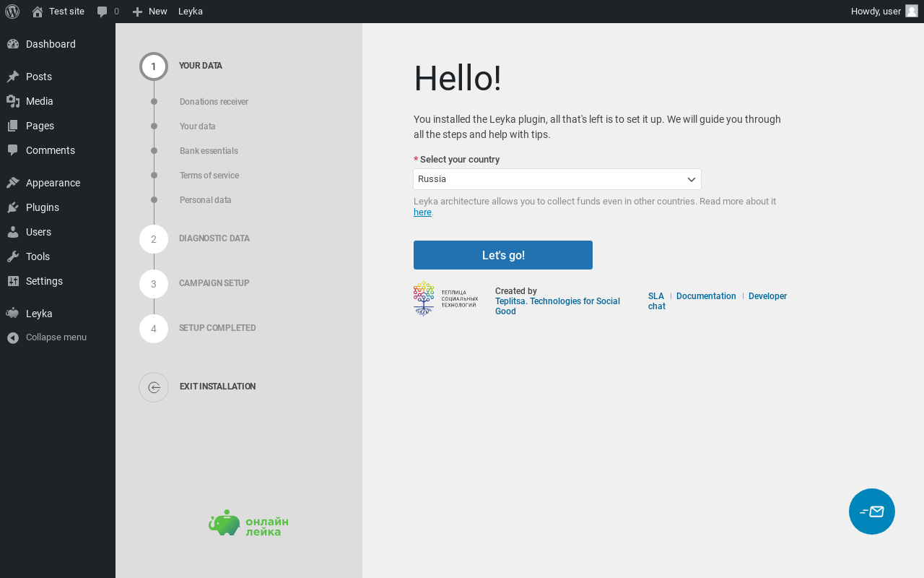
Task: Click Exit Installation label
Action: pos(218,387)
